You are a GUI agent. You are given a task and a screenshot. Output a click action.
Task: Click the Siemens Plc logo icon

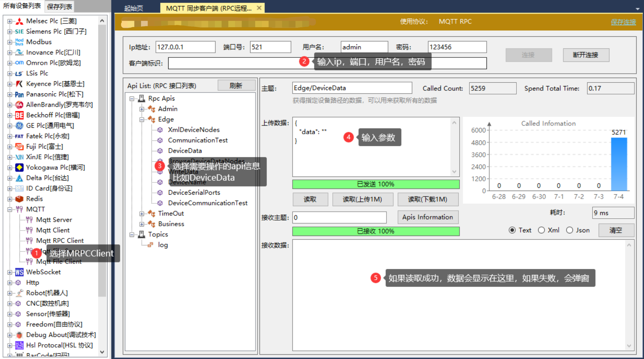tap(19, 32)
